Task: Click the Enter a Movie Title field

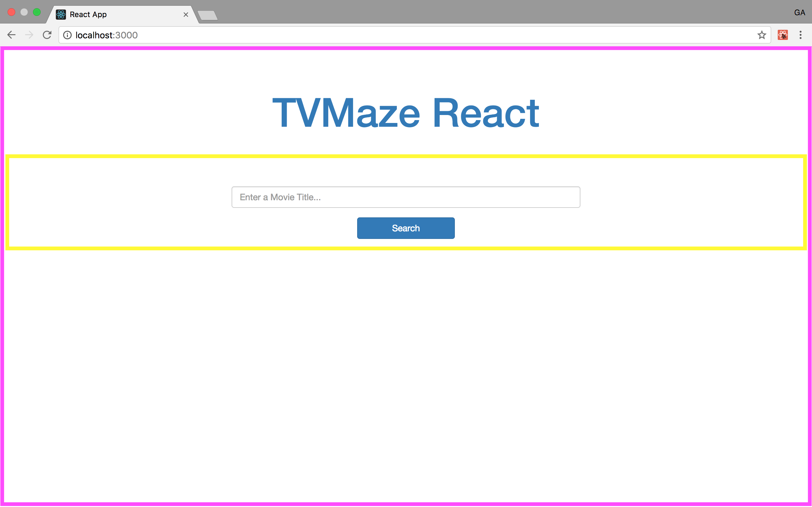Action: coord(405,197)
